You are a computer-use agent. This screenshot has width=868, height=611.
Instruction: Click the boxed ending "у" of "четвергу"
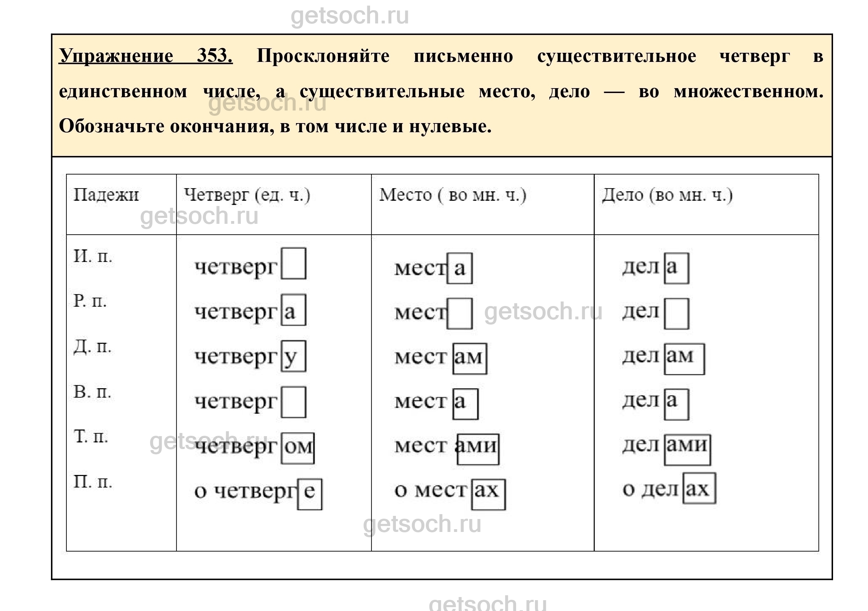[x=294, y=356]
